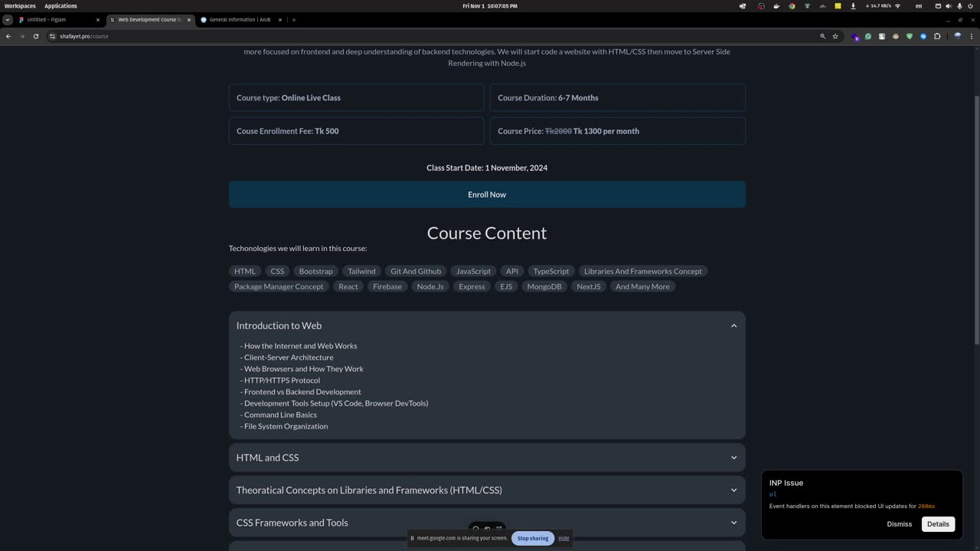Click the zoom magnifier icon in address bar
The image size is (980, 551).
click(823, 36)
